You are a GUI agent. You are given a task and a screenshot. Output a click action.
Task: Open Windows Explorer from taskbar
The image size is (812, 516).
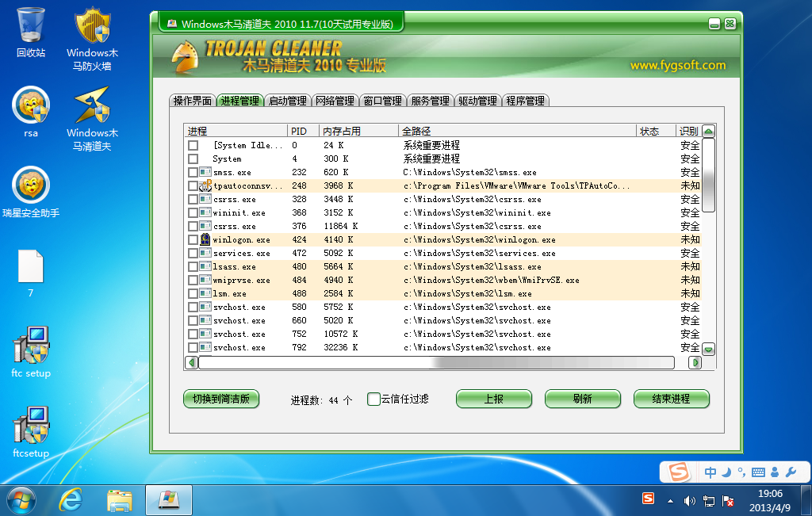[x=120, y=500]
